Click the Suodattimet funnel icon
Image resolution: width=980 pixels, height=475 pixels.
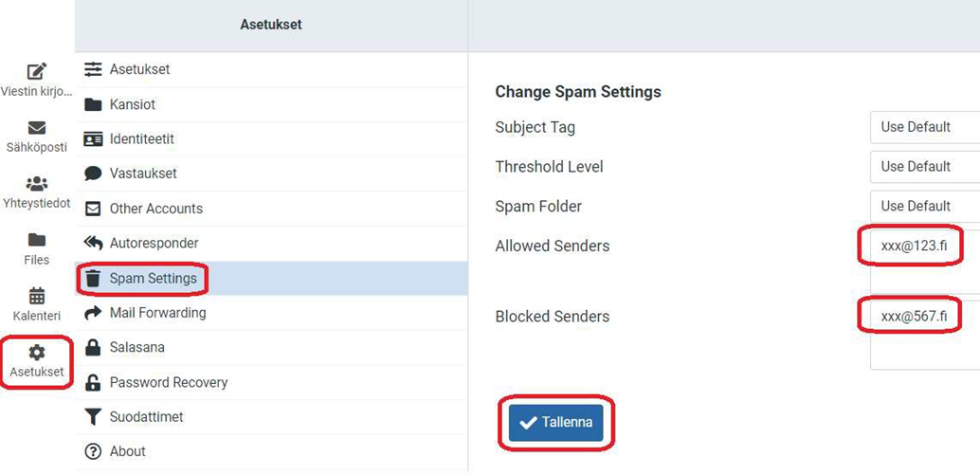(93, 417)
